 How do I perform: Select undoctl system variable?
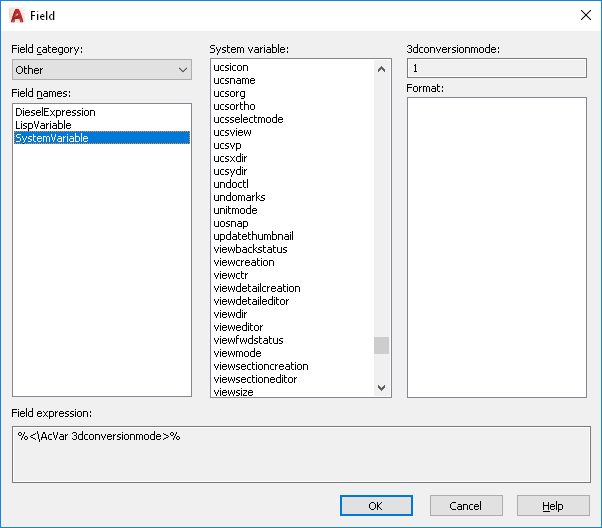click(230, 184)
